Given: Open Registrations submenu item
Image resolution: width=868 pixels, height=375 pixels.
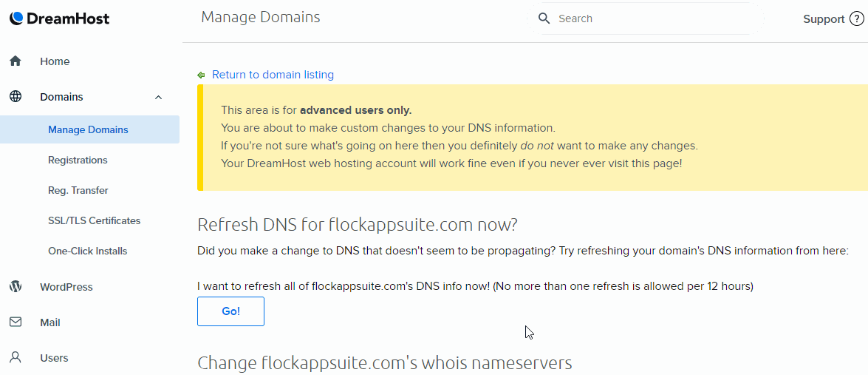Looking at the screenshot, I should (78, 160).
